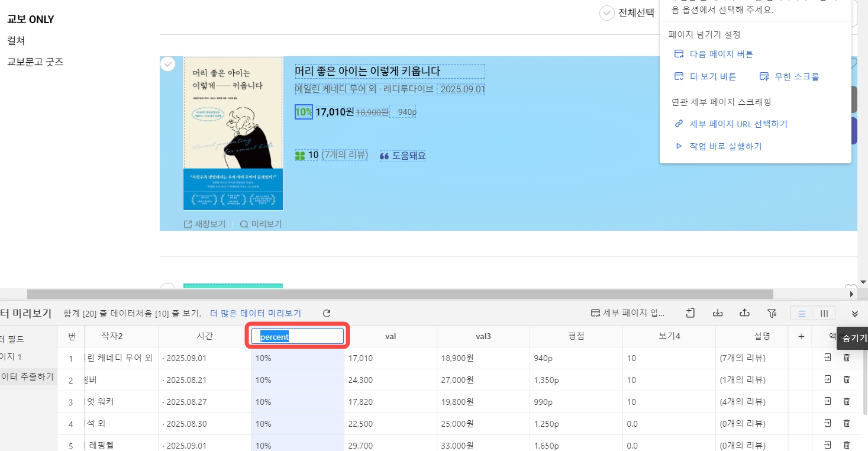
Task: Toggle the first book's selection checkbox
Action: click(x=168, y=64)
